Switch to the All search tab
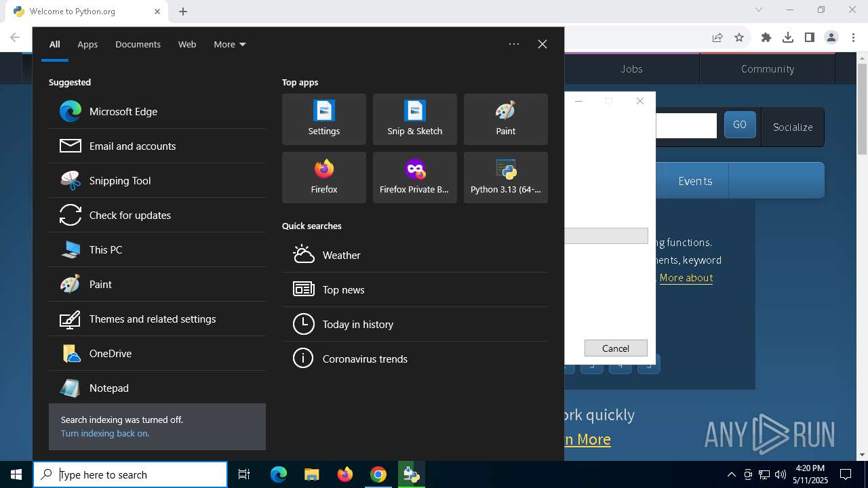 55,44
